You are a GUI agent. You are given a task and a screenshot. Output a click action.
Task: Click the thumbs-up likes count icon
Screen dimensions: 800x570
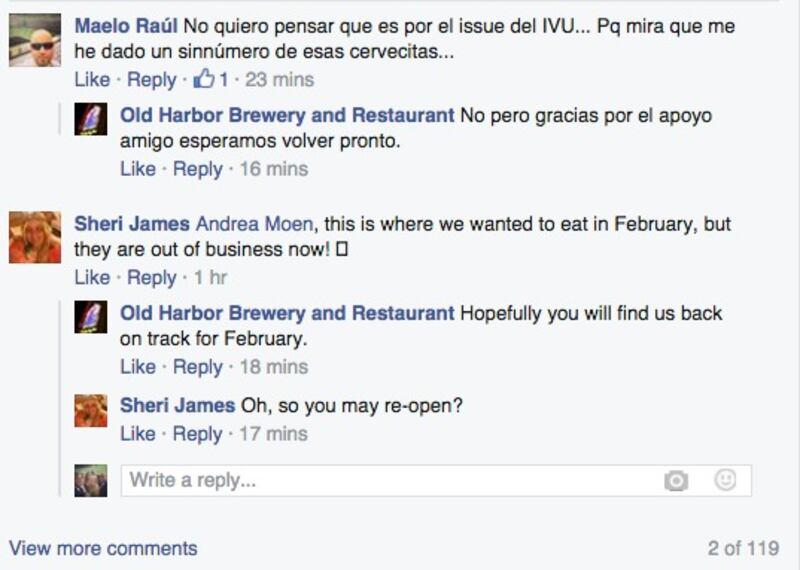[205, 79]
